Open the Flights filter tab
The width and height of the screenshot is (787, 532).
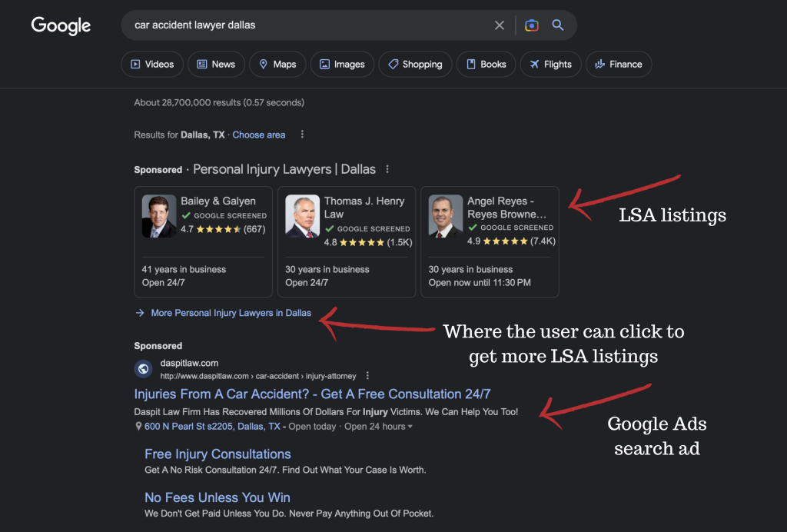[x=550, y=65]
